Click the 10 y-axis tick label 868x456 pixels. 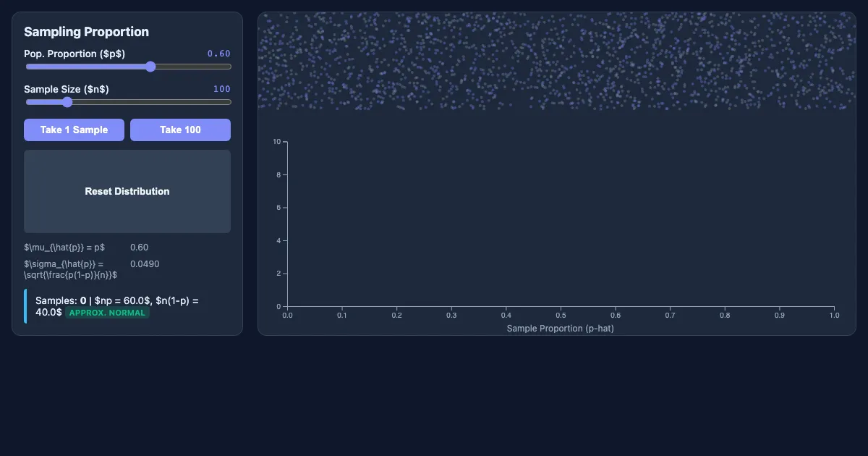pyautogui.click(x=276, y=142)
